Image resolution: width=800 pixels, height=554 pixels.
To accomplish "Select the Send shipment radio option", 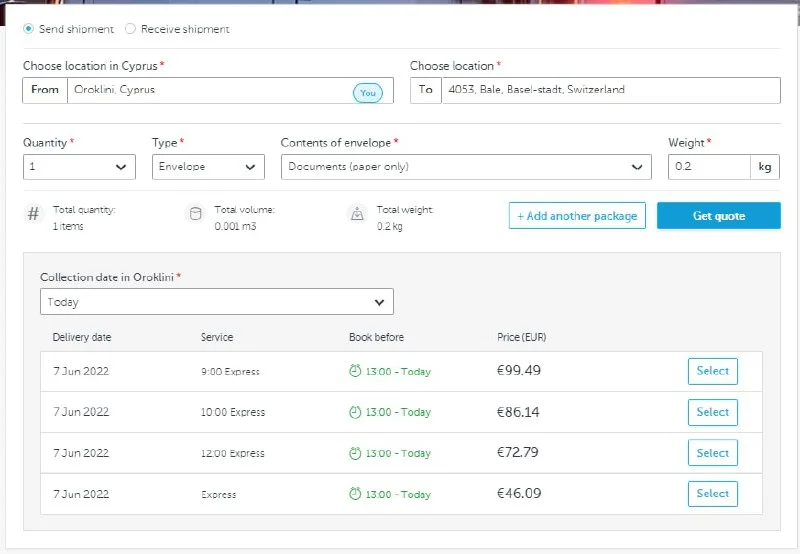I will tap(29, 29).
